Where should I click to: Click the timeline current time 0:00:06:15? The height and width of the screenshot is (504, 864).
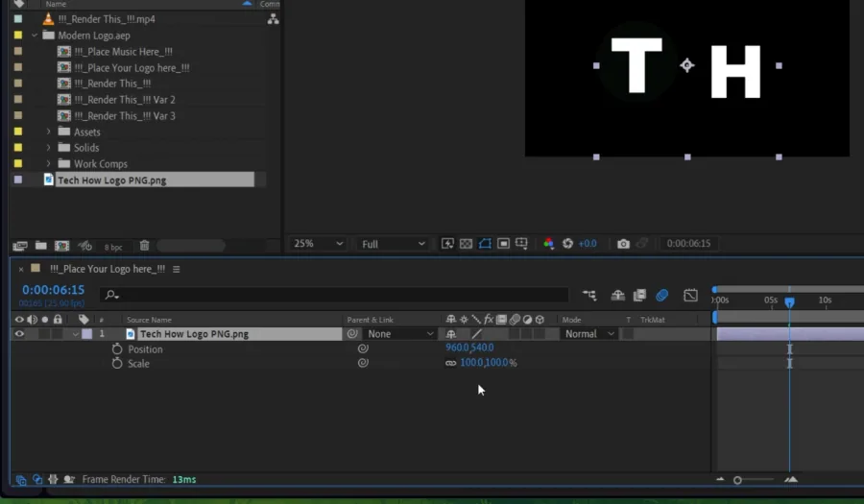53,290
